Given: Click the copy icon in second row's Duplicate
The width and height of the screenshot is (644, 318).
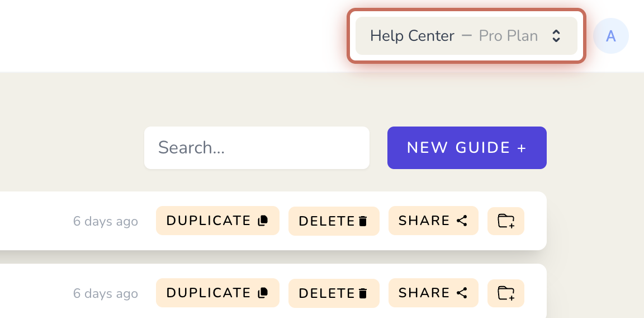Looking at the screenshot, I should [x=262, y=293].
